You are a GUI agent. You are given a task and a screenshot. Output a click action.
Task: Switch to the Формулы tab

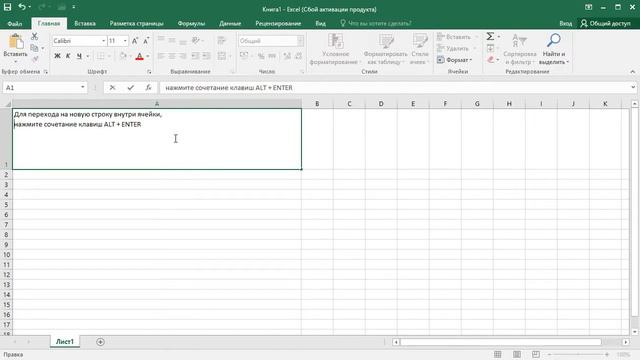coord(191,23)
